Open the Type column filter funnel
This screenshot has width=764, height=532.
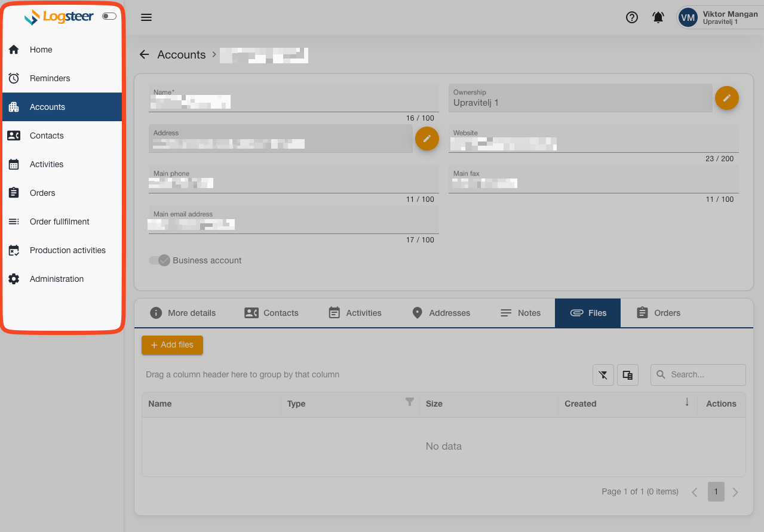point(410,402)
